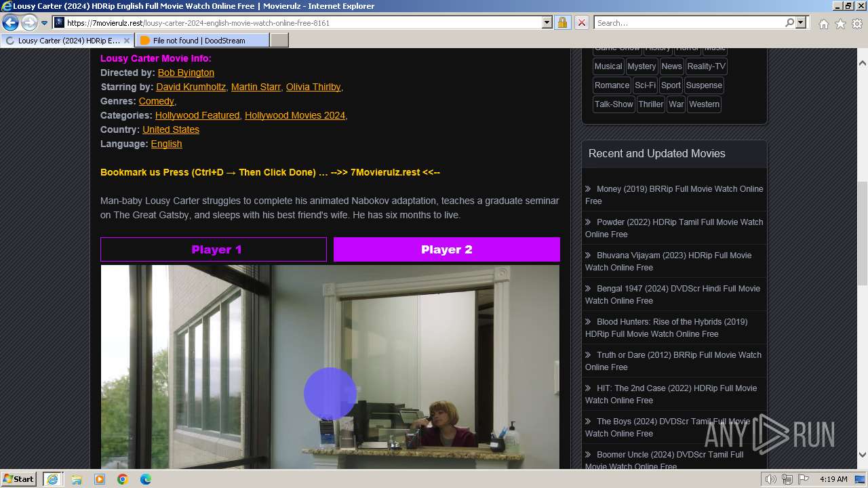Expand the address bar URL dropdown

pos(547,22)
